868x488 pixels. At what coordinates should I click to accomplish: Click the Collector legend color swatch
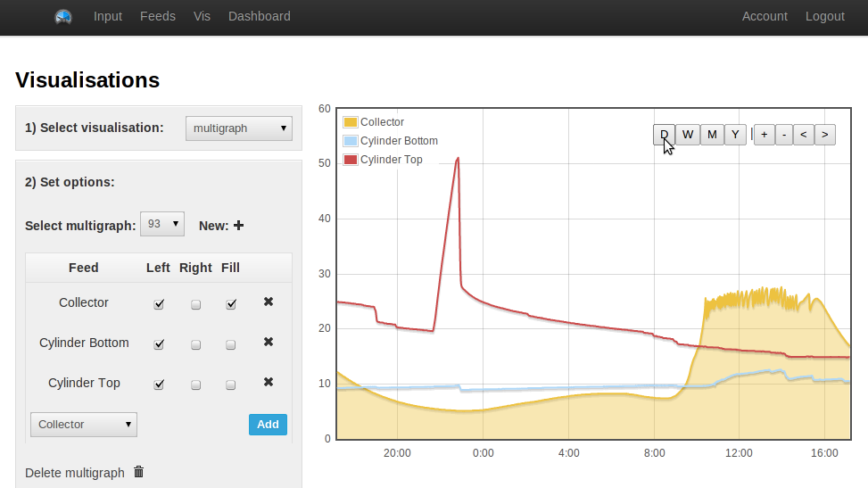[351, 122]
